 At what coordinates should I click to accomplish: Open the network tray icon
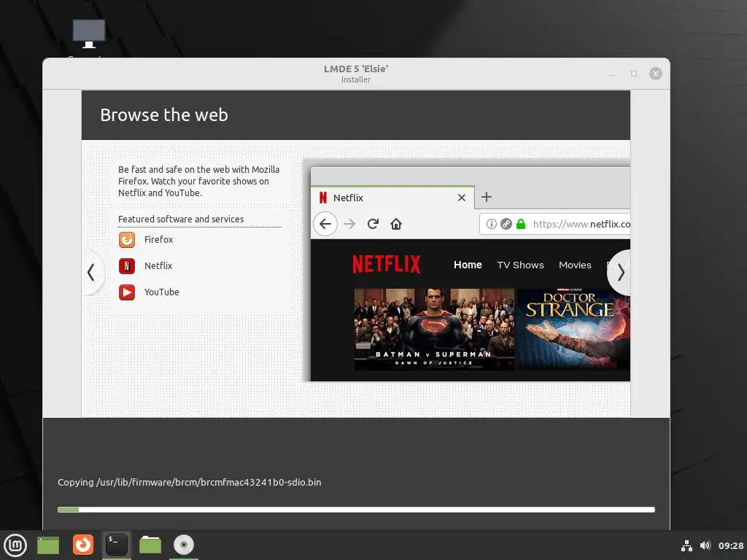pos(686,545)
